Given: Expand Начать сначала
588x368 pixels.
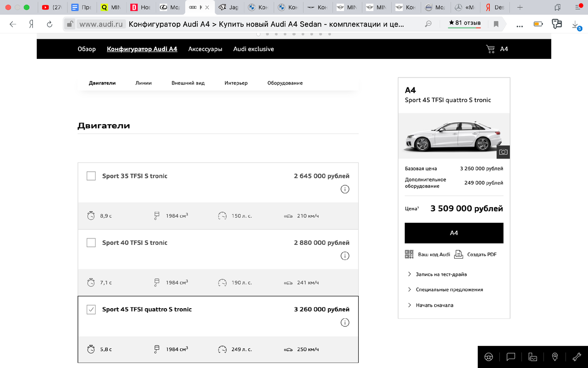Looking at the screenshot, I should click(430, 305).
